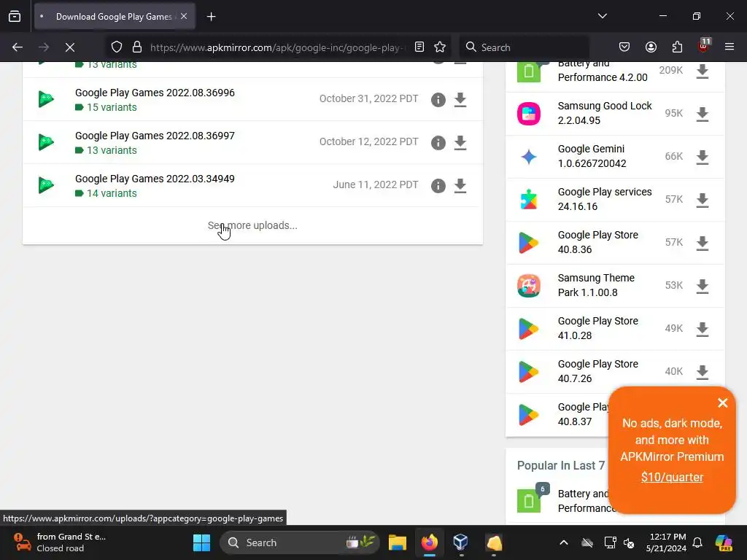The image size is (747, 560).
Task: Open the Samsung Theme Park app icon
Action: coord(529,285)
